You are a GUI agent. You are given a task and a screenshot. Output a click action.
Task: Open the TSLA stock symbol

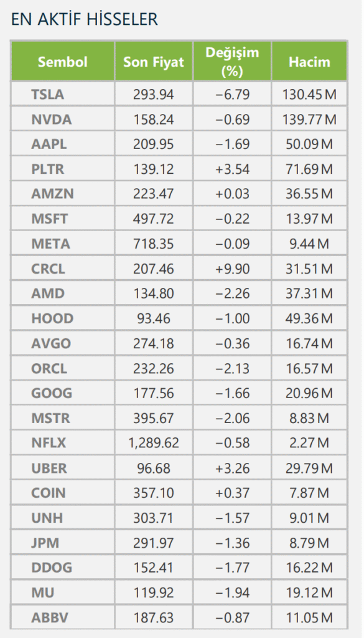tap(47, 95)
